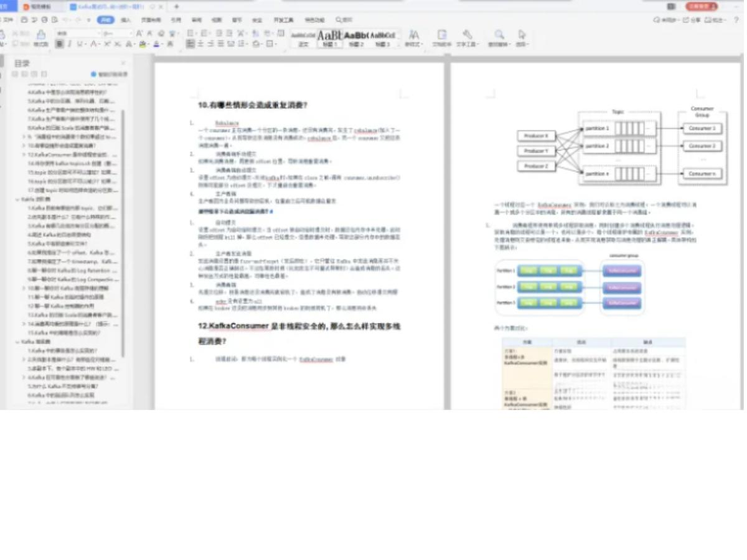Switch to the Page Layout ribbon tab
747x560 pixels.
pos(151,20)
